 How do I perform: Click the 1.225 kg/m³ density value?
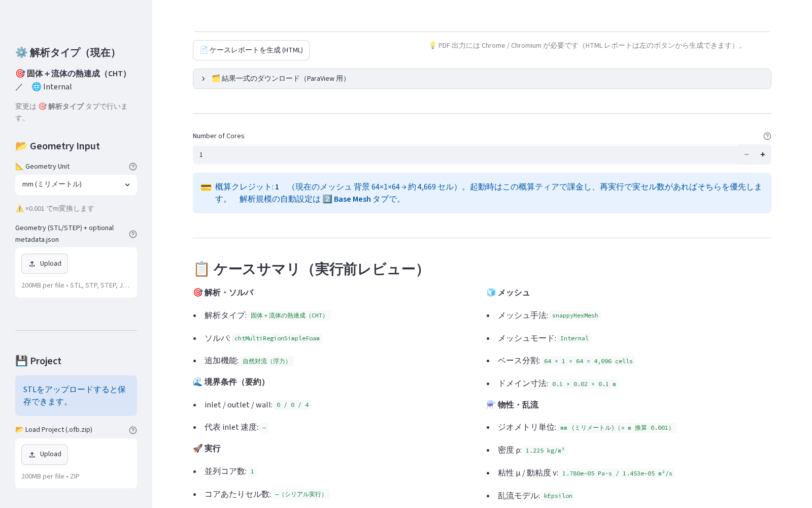545,451
